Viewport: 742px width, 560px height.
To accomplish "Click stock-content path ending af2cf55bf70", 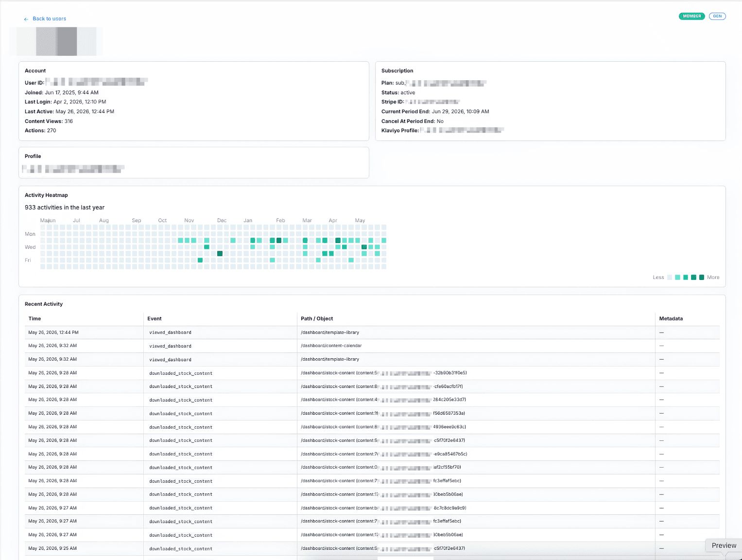I will coord(381,467).
